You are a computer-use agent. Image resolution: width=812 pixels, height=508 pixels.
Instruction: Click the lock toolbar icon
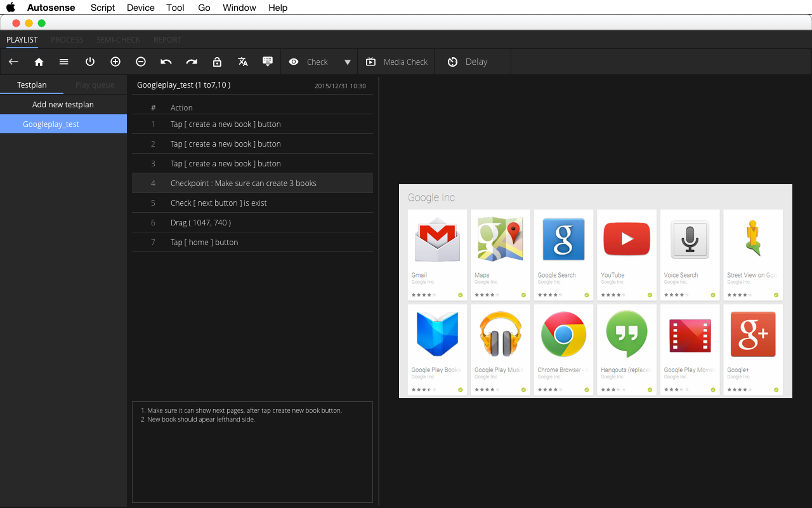(217, 62)
